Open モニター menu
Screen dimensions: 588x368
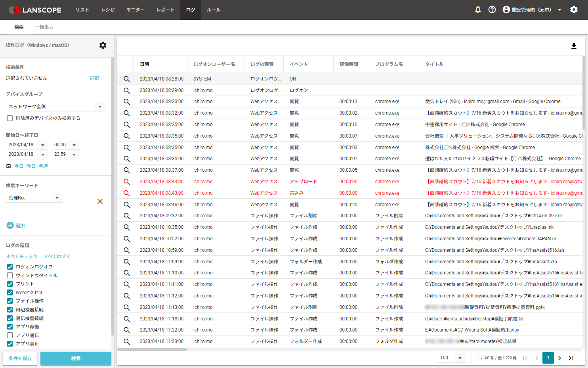136,10
